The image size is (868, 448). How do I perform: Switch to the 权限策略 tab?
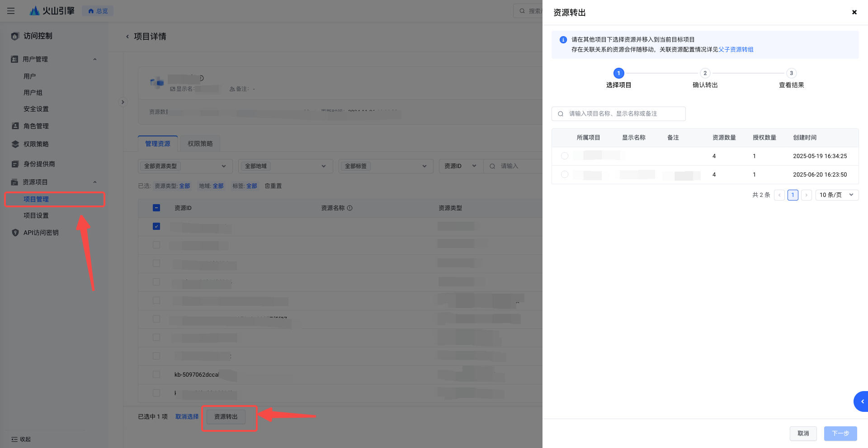point(200,144)
